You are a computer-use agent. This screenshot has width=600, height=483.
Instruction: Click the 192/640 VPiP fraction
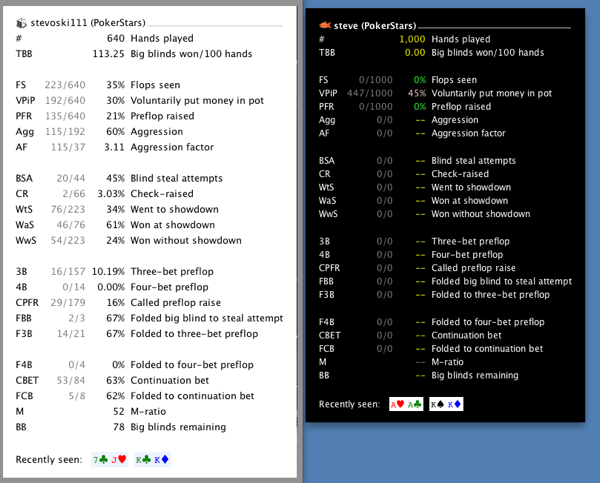pos(65,101)
